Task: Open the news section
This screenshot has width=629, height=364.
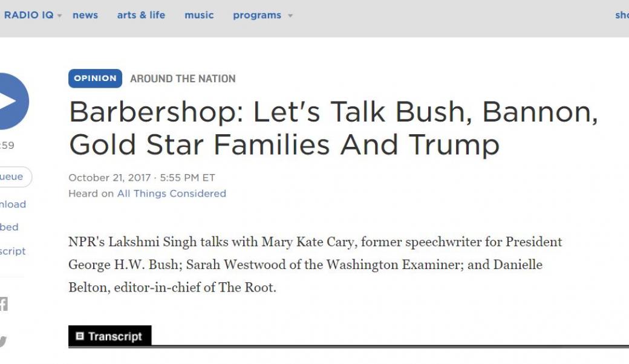Action: point(85,15)
